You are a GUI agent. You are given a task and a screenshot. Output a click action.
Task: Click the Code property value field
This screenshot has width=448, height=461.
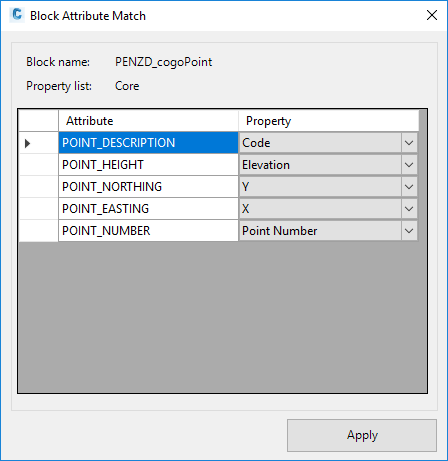[x=320, y=143]
